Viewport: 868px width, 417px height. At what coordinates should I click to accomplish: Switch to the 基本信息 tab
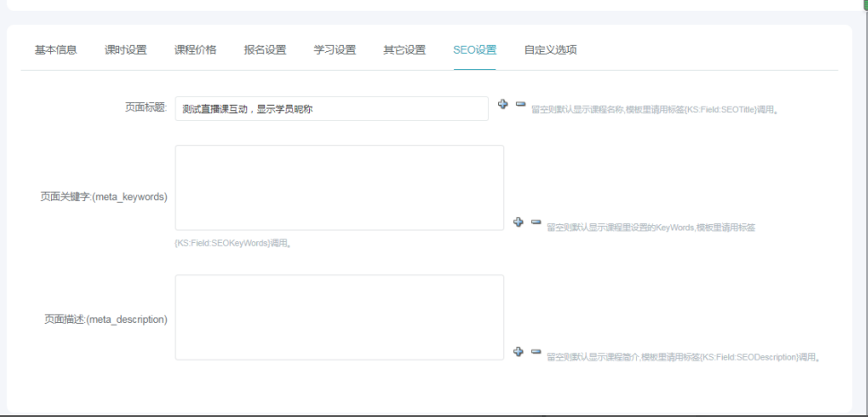(56, 50)
